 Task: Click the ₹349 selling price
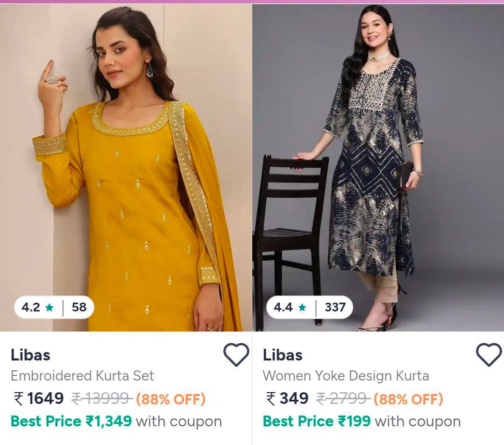click(x=288, y=399)
